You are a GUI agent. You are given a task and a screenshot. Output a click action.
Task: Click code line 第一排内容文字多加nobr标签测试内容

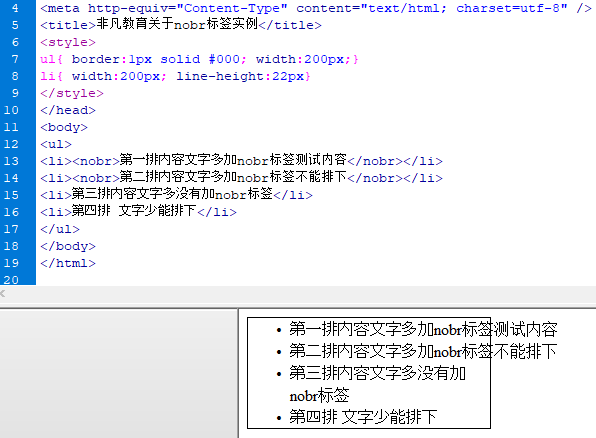[x=241, y=160]
